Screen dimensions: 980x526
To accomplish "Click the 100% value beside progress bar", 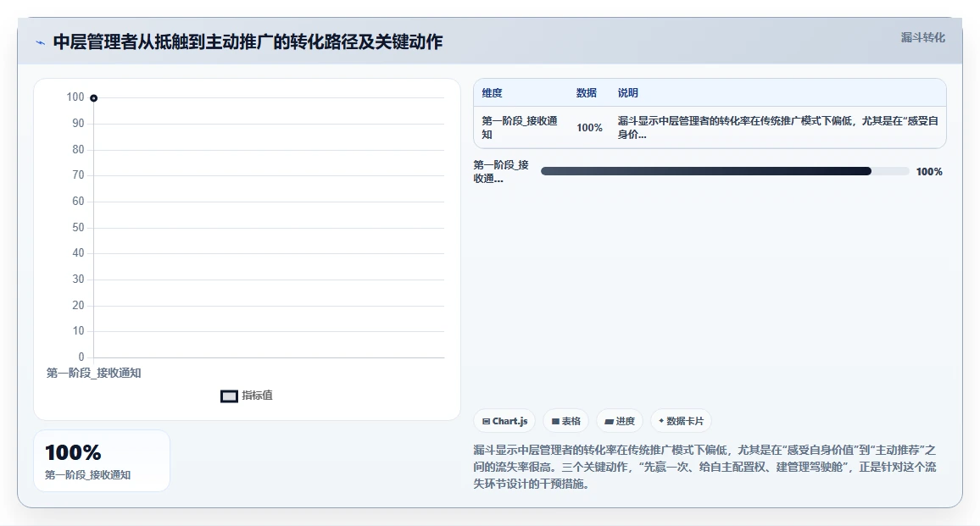I will click(x=929, y=172).
